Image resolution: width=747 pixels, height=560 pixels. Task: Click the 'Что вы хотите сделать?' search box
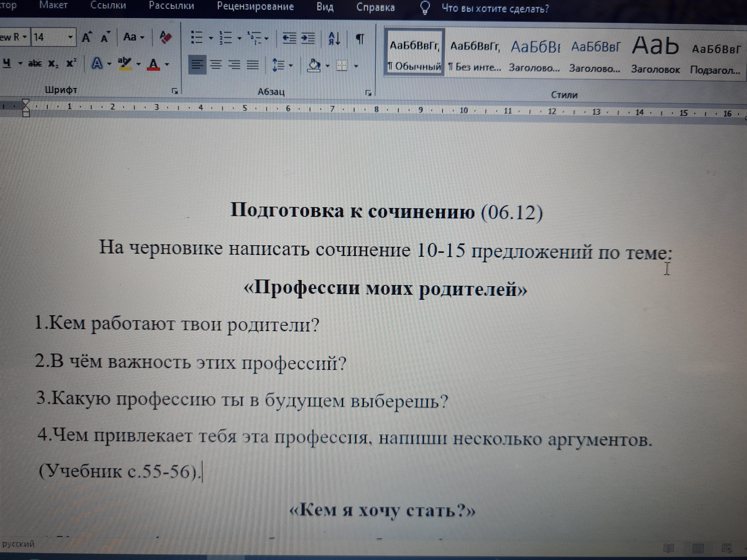click(495, 9)
